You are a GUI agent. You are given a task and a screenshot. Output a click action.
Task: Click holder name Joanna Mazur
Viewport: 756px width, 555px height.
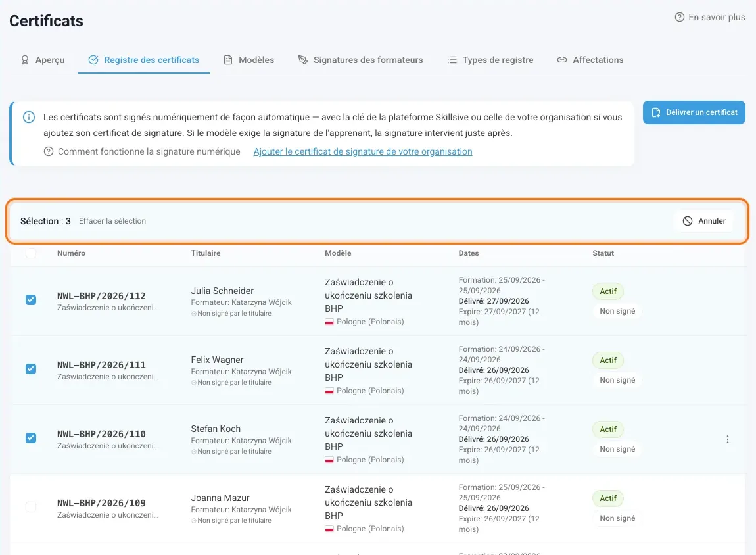point(220,498)
